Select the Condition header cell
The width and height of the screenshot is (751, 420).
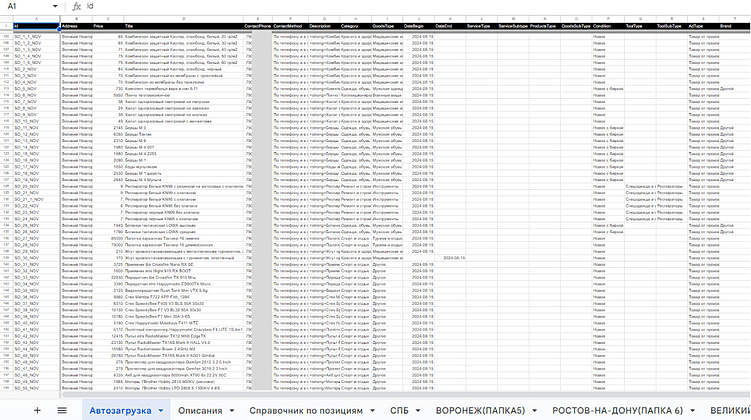pyautogui.click(x=608, y=26)
